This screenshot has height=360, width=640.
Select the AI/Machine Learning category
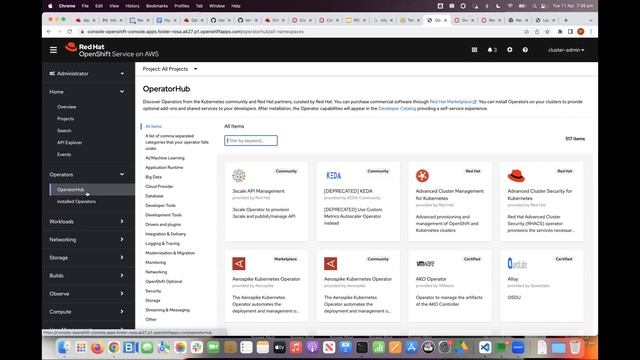[x=164, y=158]
